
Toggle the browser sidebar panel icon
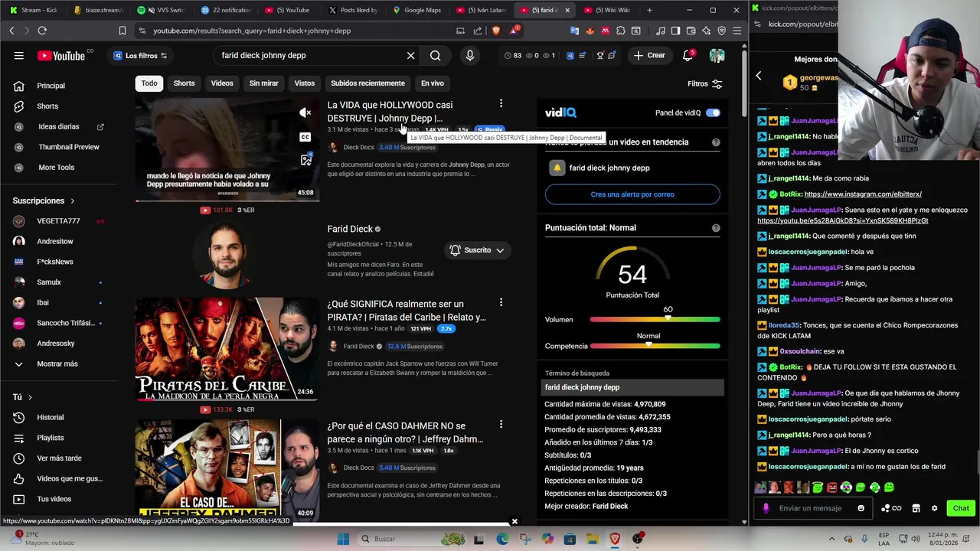click(x=675, y=31)
